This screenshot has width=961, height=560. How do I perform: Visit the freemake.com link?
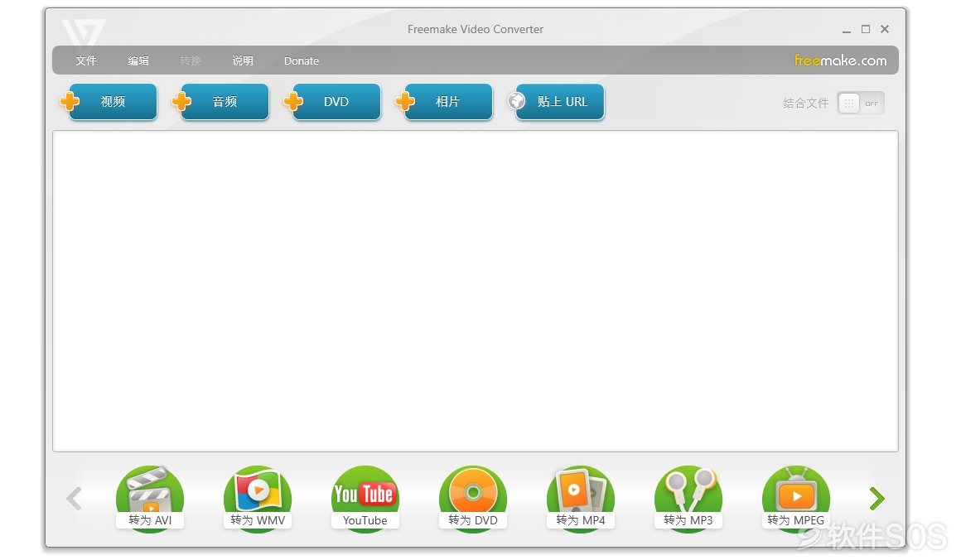[840, 60]
